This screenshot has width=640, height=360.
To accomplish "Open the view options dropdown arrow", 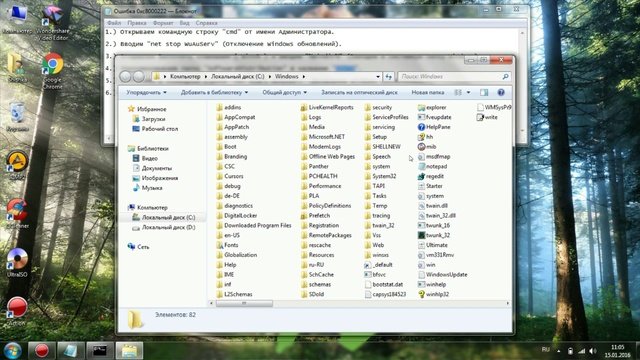I will [x=468, y=93].
